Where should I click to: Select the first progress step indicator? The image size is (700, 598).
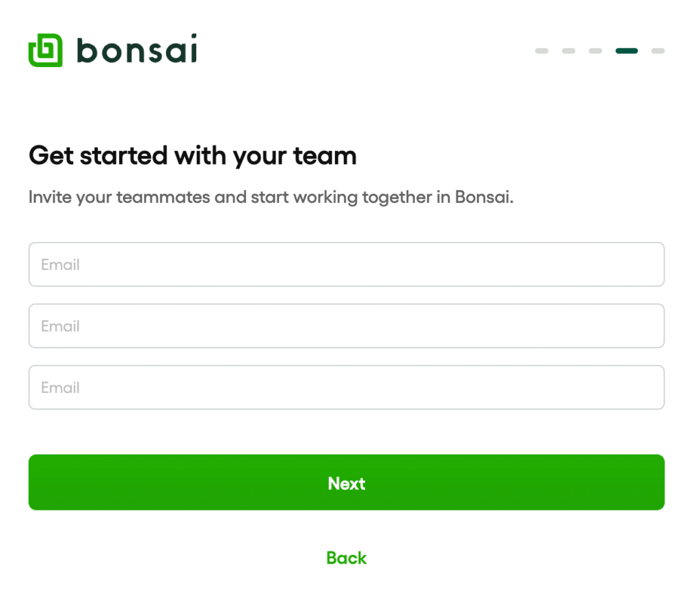[x=541, y=51]
